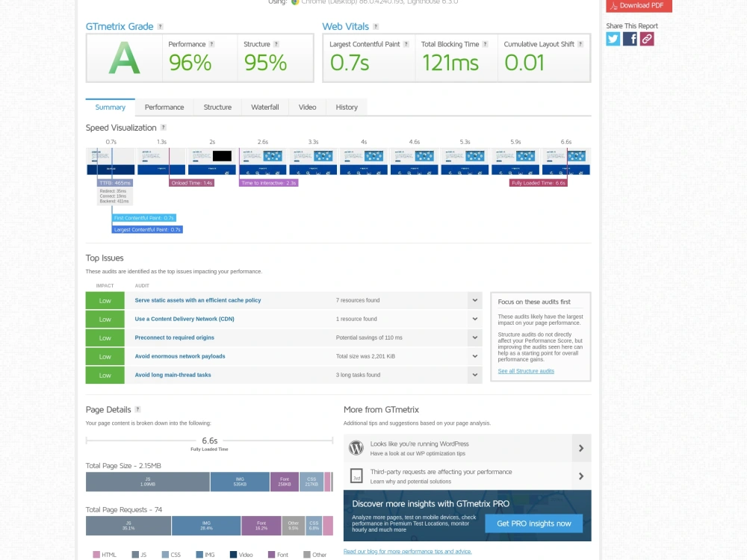
Task: Expand Preconnect to required origins row
Action: pos(475,337)
